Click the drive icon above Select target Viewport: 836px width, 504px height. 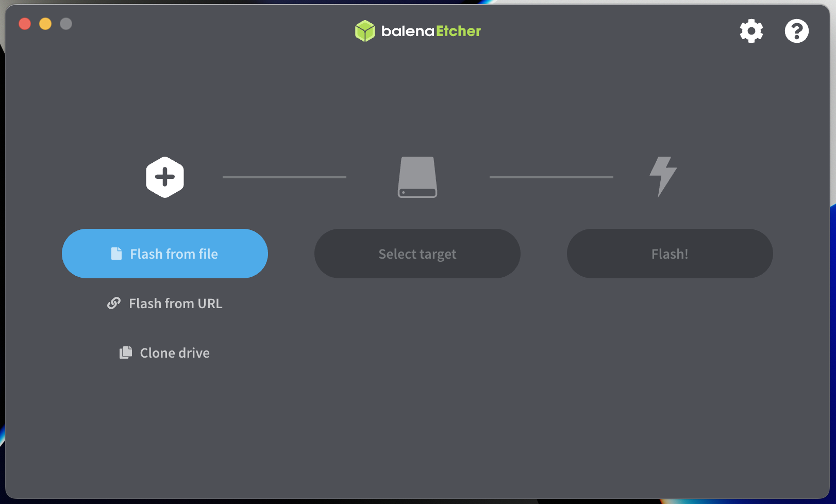[417, 177]
